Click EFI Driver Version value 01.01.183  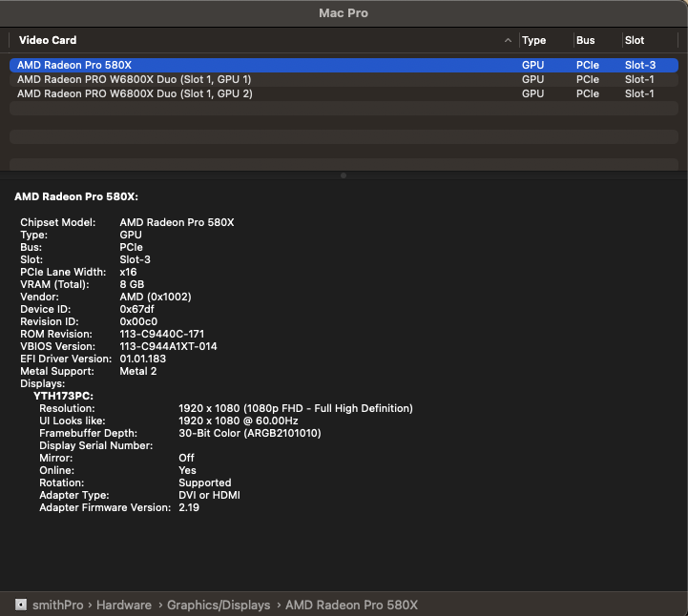click(143, 359)
